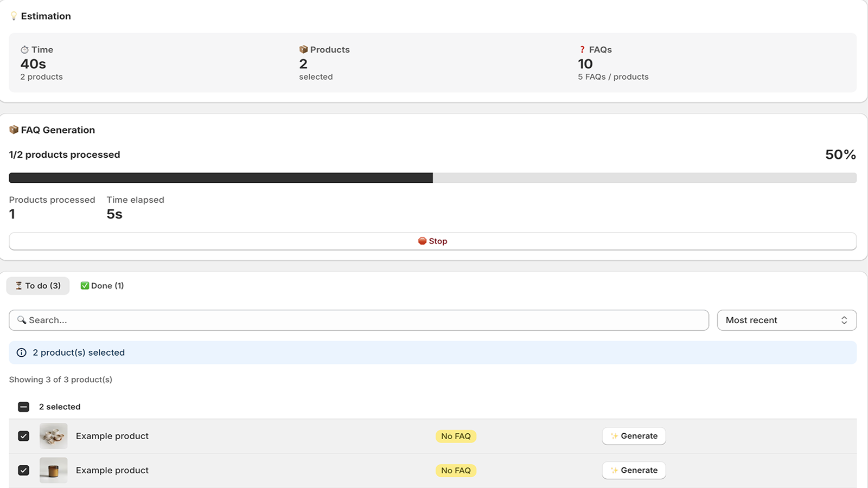The width and height of the screenshot is (868, 488).
Task: Click the hourglass icon on To do tab
Action: pyautogui.click(x=17, y=286)
